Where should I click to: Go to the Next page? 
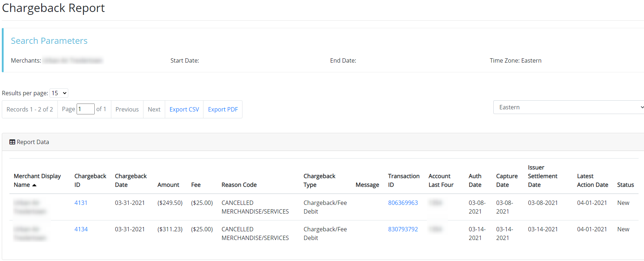click(154, 109)
